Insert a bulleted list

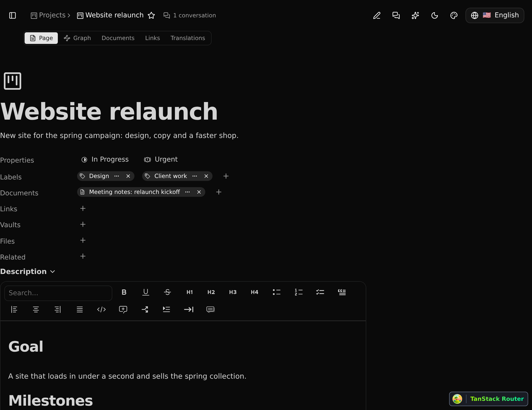[x=276, y=292]
